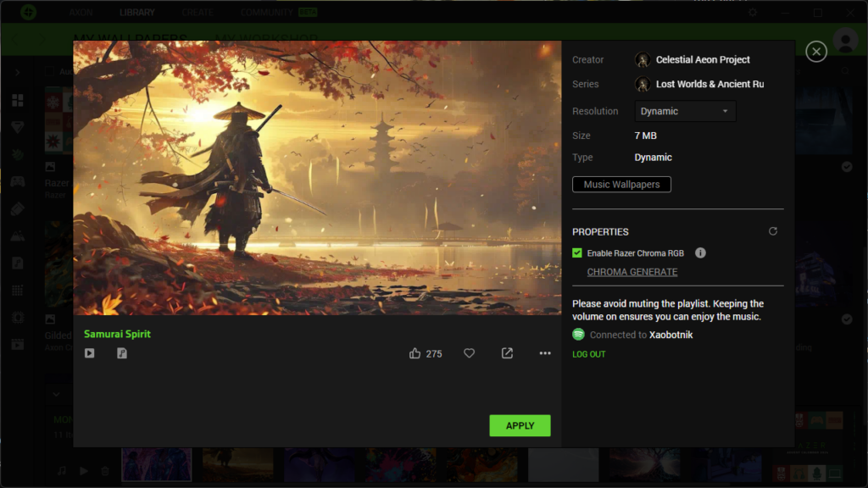Select the dotted grid sidebar icon
The image size is (868, 488).
click(18, 291)
